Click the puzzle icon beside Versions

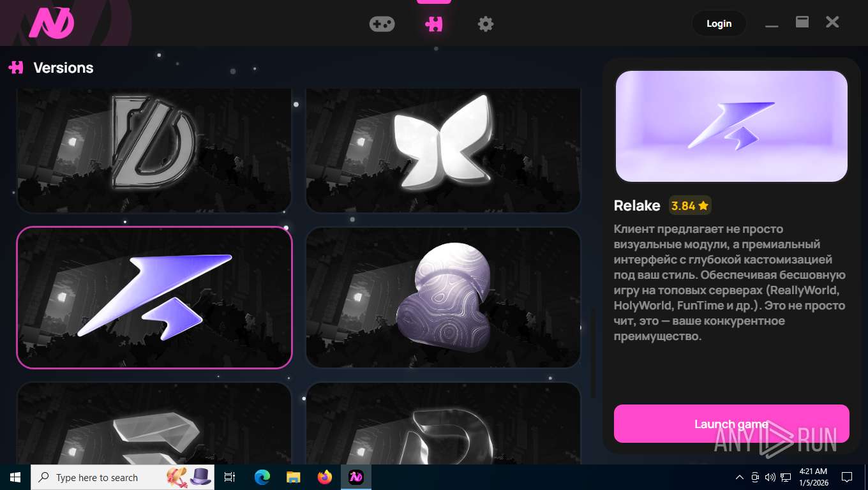coord(16,67)
